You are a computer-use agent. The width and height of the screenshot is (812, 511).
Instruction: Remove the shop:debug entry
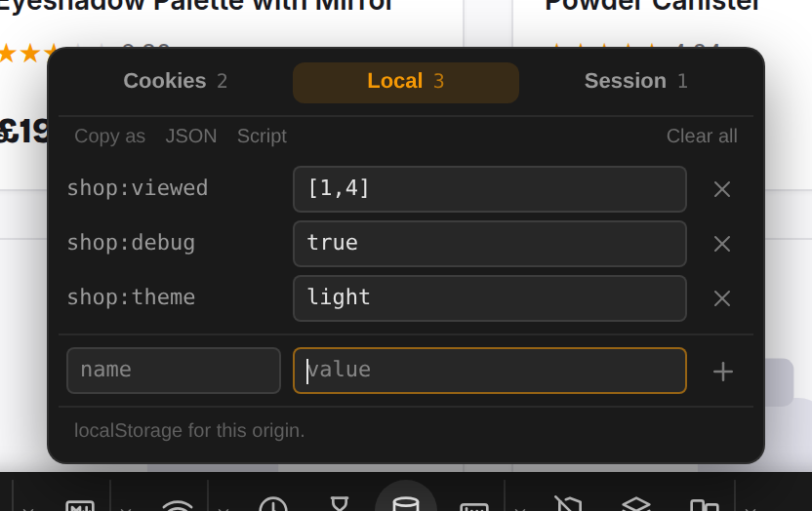(x=722, y=244)
